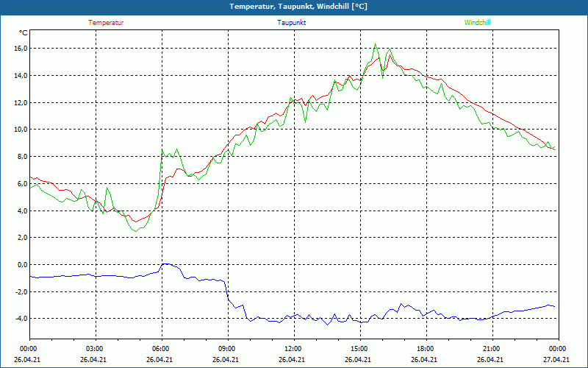Click the 09:00 time axis label

coord(227,349)
